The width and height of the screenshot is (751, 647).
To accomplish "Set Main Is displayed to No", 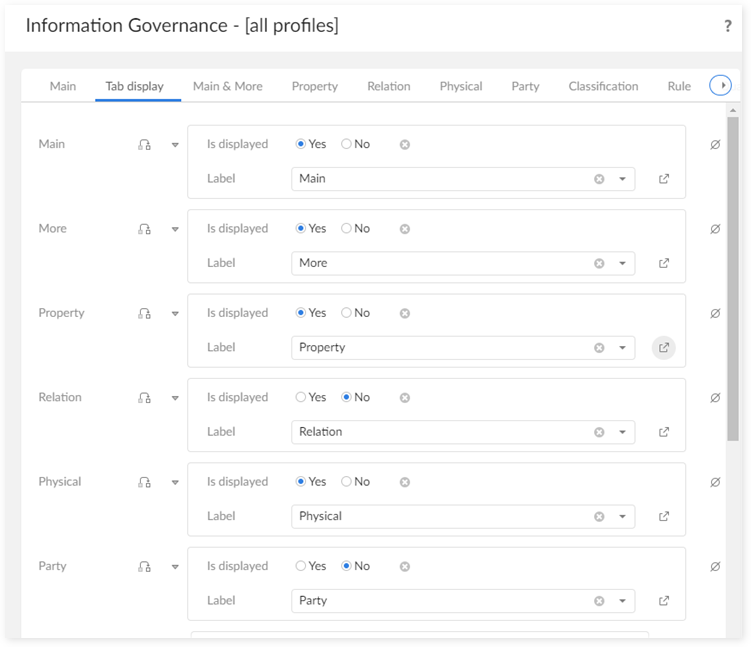I will coord(347,144).
